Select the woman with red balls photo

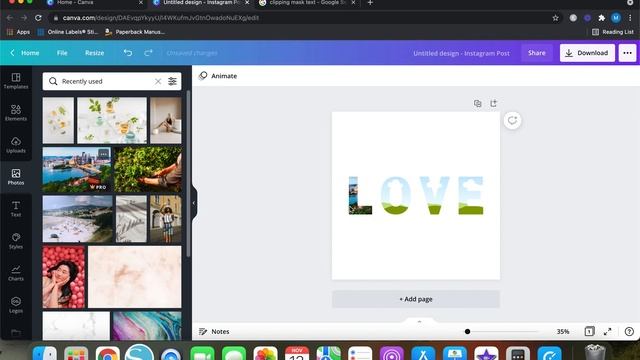click(x=64, y=277)
